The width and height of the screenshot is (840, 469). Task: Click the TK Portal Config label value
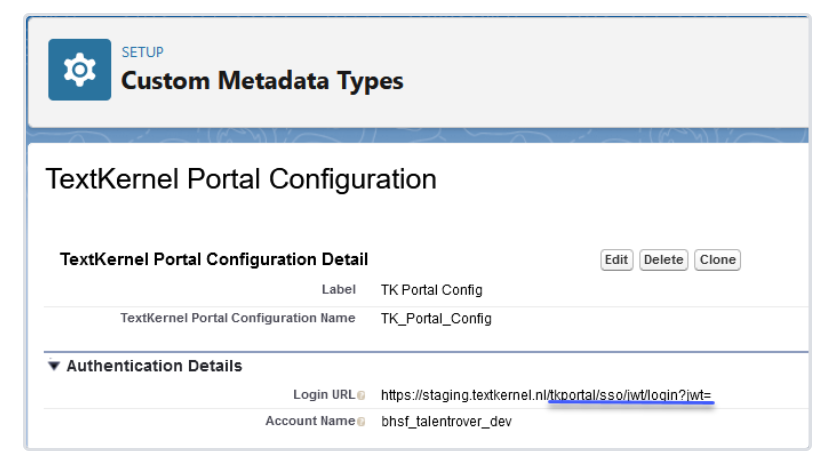point(432,290)
